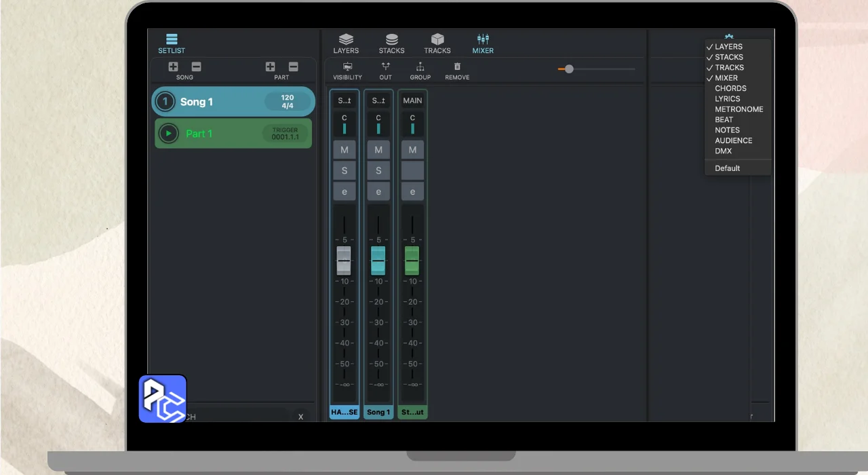Click the Song 1 channel volume fader
The image size is (868, 475).
pos(378,261)
